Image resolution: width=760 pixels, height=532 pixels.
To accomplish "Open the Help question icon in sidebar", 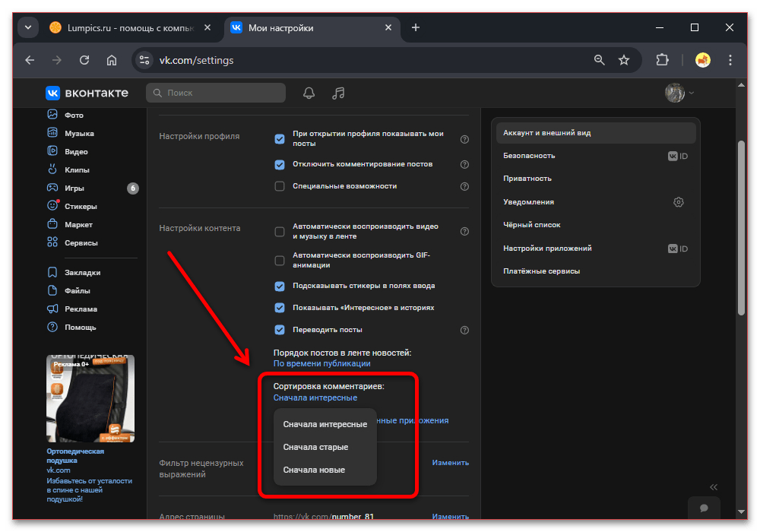I will (x=52, y=327).
